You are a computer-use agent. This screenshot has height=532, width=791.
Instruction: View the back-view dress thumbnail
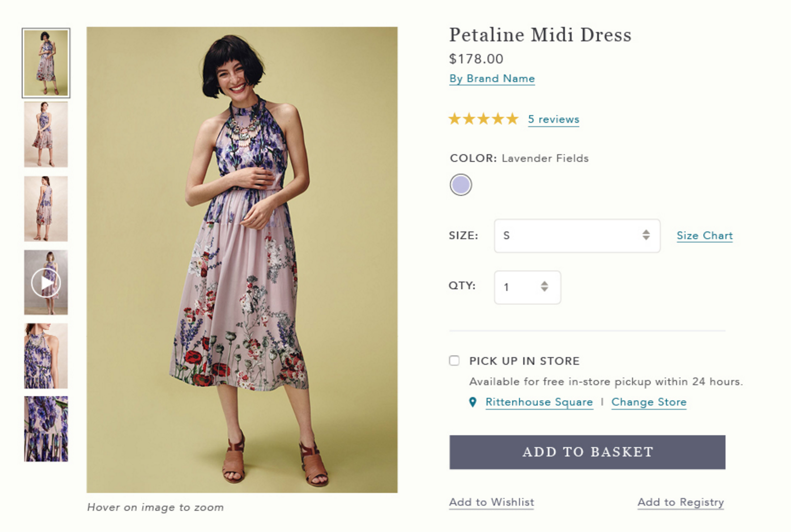(46, 208)
